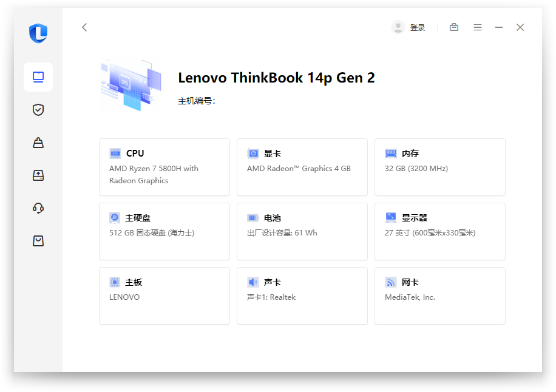Viewport: 556px width, 392px height.
Task: Open the driver update sidebar icon
Action: (38, 175)
